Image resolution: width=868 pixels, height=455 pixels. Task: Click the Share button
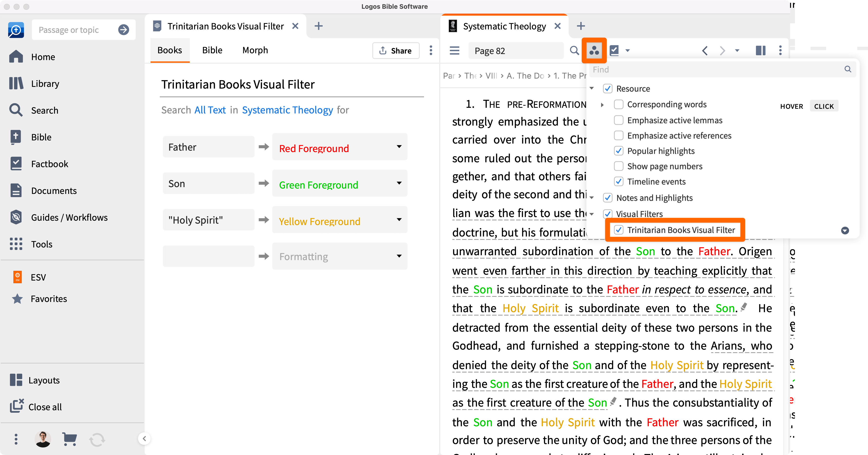point(396,50)
